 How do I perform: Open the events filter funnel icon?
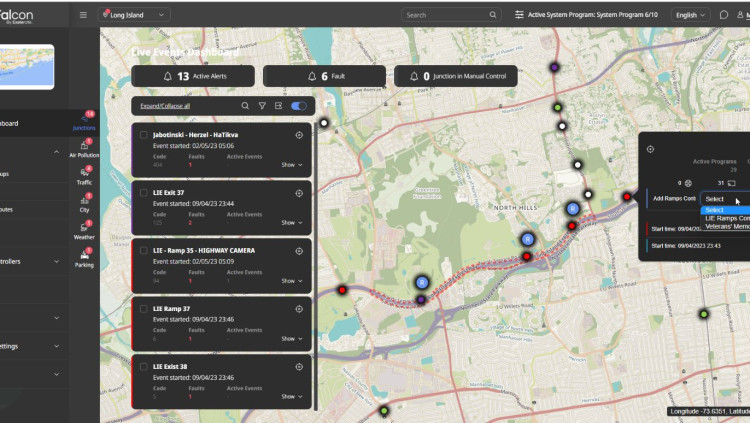tap(262, 106)
